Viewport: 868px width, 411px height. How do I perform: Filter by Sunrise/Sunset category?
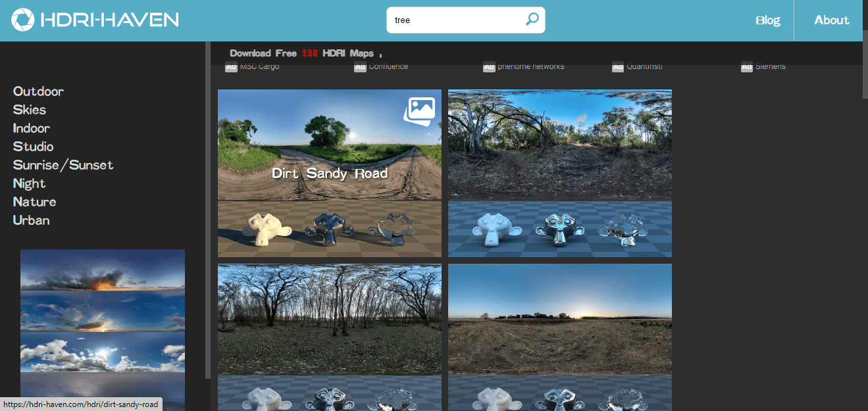coord(63,165)
